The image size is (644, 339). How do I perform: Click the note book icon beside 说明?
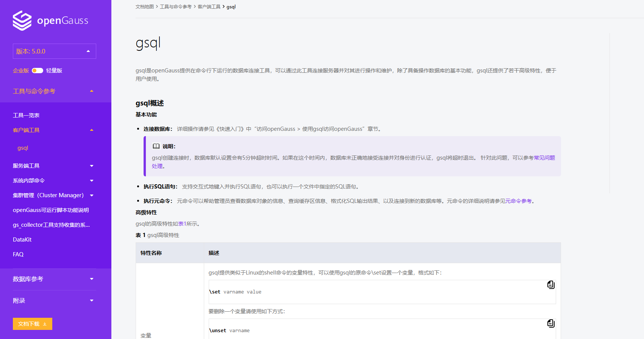tap(156, 146)
